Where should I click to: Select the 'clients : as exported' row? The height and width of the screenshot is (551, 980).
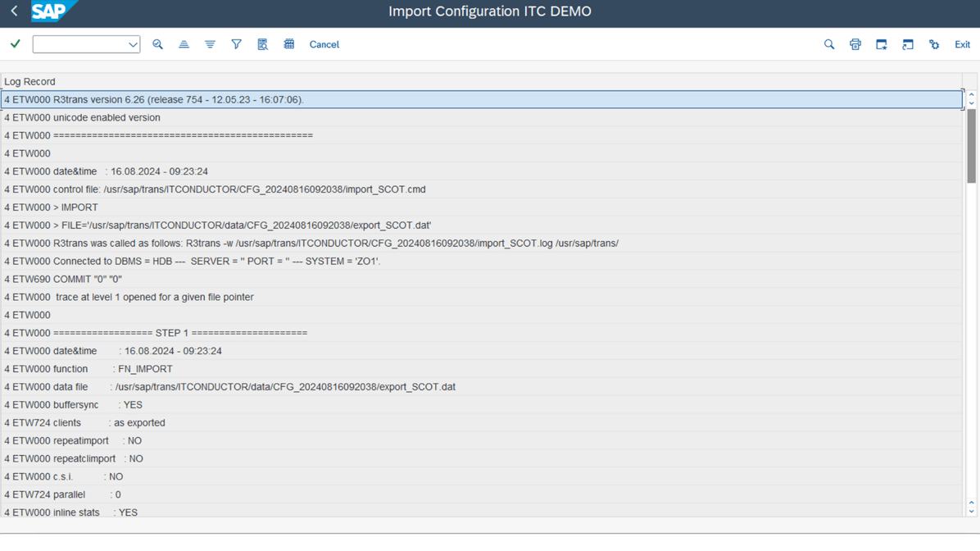[x=481, y=423]
